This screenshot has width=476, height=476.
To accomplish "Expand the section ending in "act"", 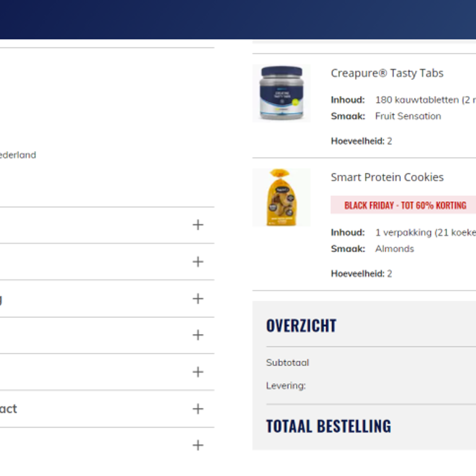I will point(198,408).
